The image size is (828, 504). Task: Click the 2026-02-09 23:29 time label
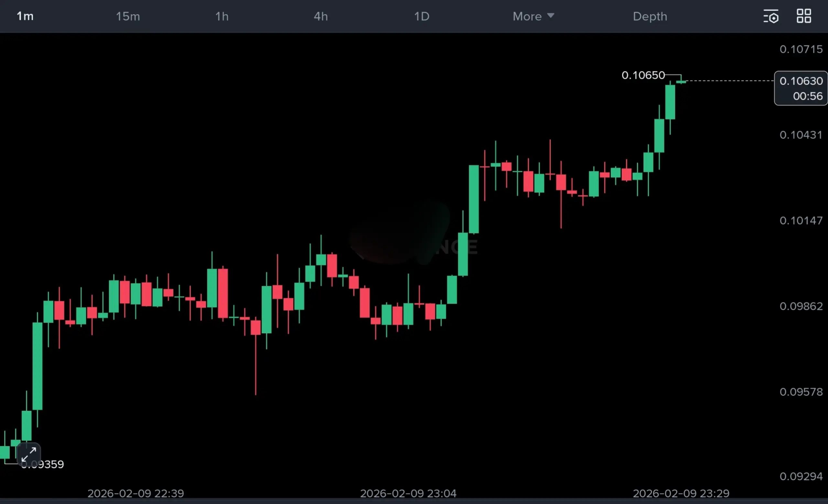tap(681, 493)
